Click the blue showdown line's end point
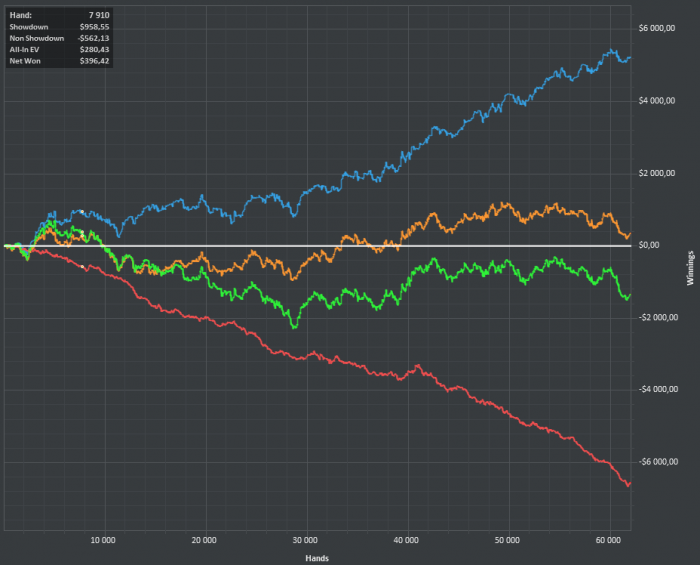 coord(630,58)
